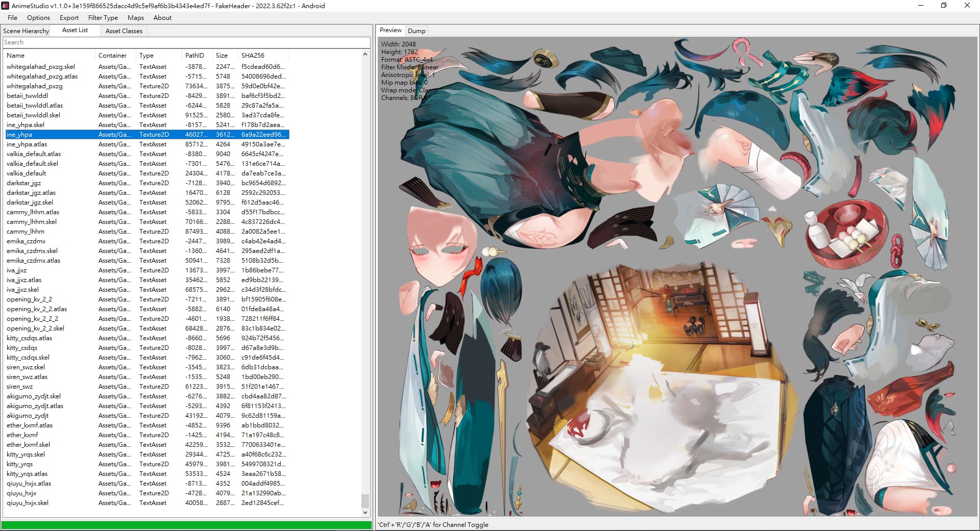980x531 pixels.
Task: Switch to the Dump tab
Action: [416, 31]
